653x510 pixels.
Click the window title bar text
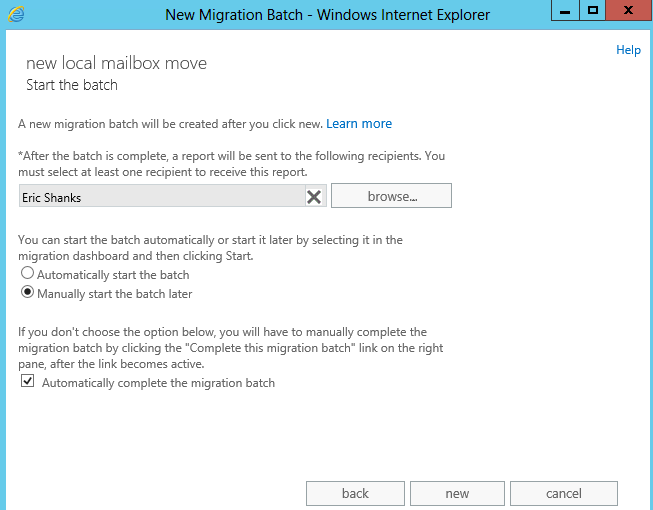pos(326,14)
